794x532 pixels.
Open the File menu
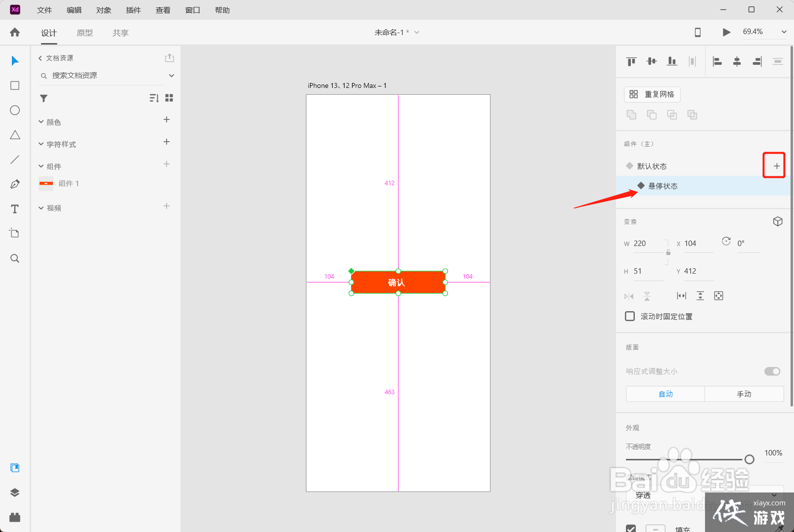click(44, 10)
